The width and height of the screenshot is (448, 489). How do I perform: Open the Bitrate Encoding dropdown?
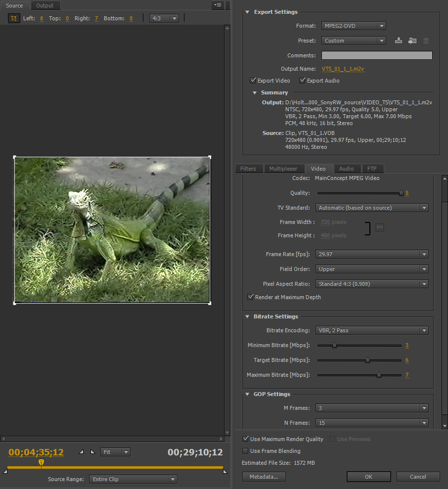point(372,330)
